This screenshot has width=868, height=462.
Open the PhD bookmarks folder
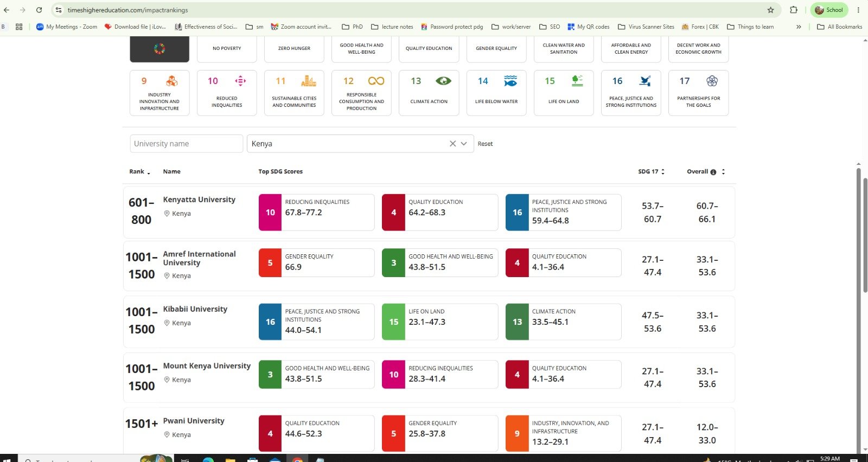coord(352,27)
